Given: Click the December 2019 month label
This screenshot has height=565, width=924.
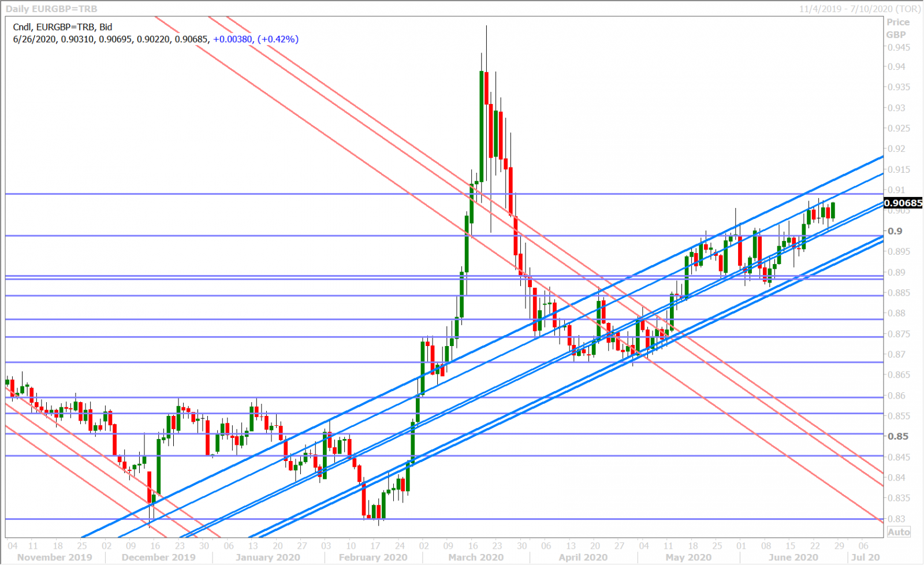Looking at the screenshot, I should [x=159, y=557].
